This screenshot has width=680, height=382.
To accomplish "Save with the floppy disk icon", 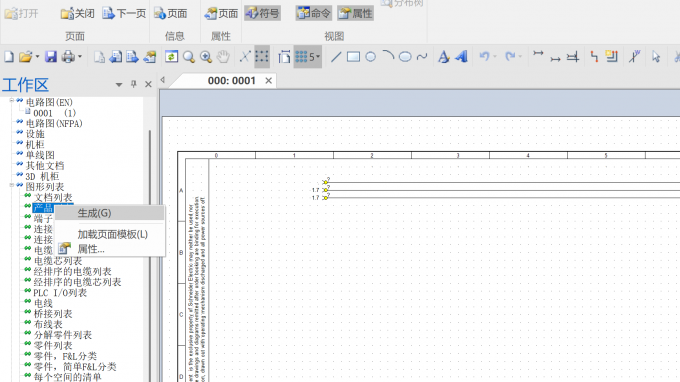I will (x=51, y=57).
